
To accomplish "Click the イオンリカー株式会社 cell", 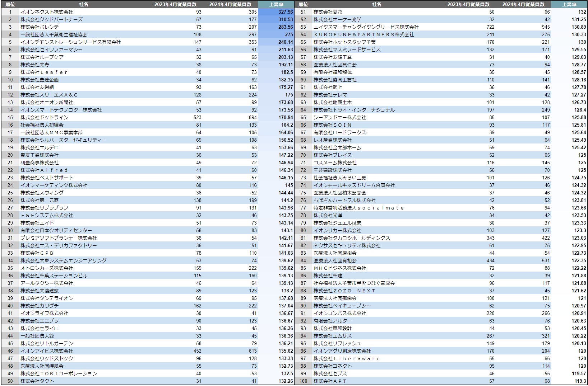I will (337, 230).
